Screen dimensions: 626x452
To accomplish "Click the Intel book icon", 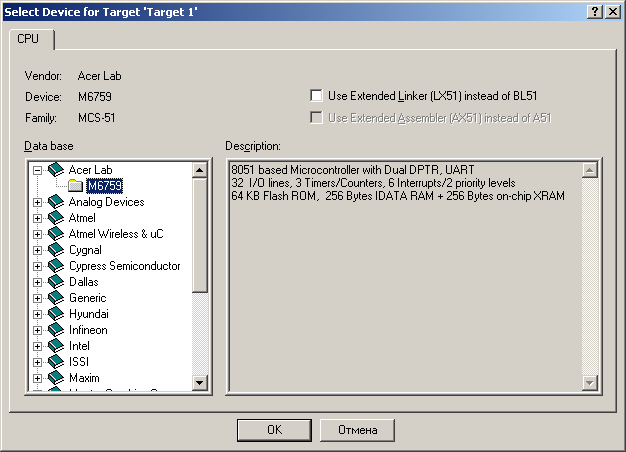I will [x=56, y=345].
